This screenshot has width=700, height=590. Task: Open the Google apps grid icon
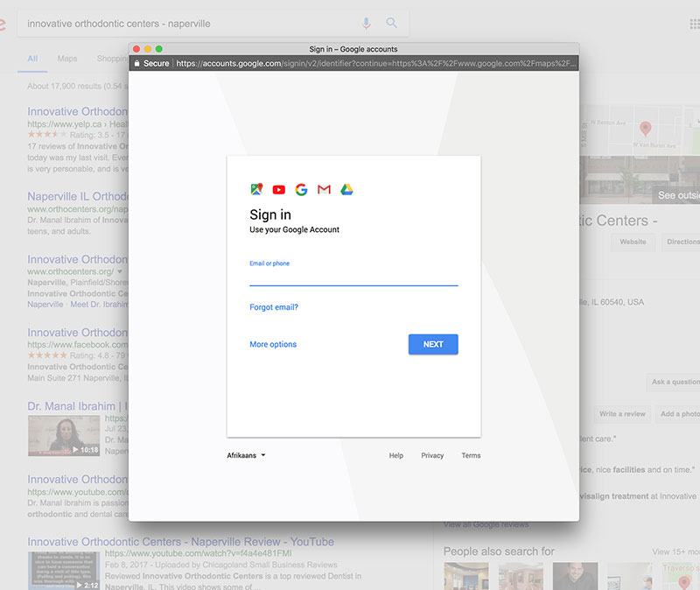click(x=695, y=24)
